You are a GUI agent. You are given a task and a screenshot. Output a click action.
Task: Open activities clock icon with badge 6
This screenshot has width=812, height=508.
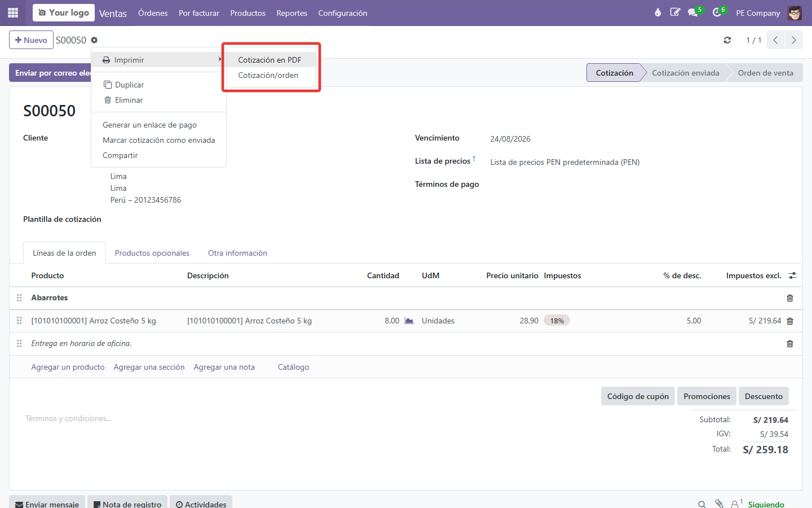click(x=717, y=12)
